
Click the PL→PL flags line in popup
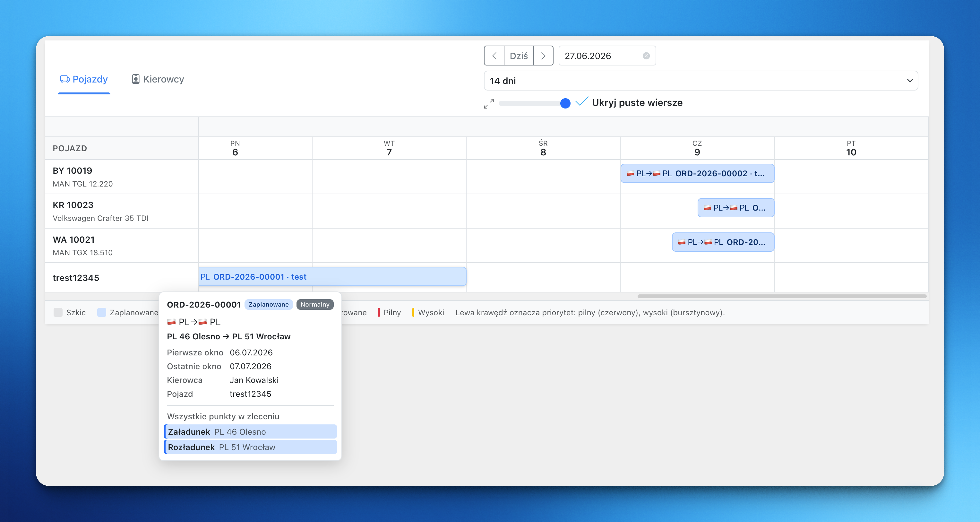(x=194, y=322)
